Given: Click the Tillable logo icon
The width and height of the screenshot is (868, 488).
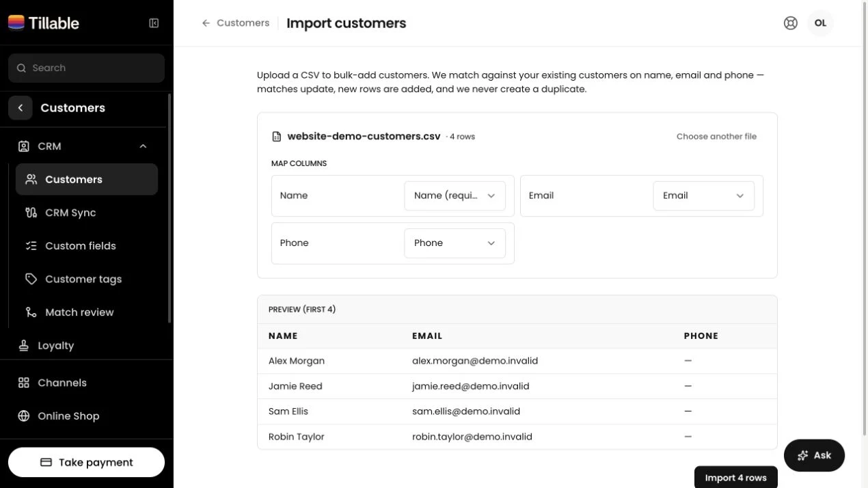Looking at the screenshot, I should pos(16,23).
